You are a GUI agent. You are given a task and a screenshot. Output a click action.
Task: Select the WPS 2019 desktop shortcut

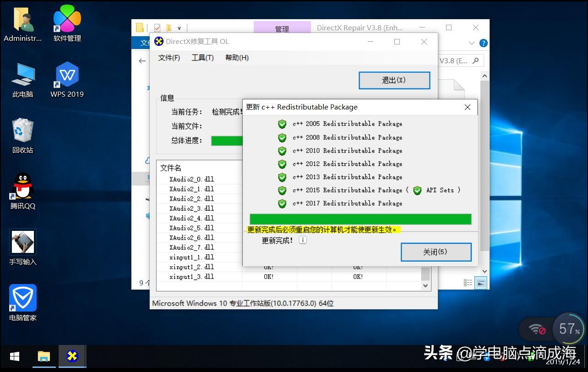pyautogui.click(x=67, y=80)
